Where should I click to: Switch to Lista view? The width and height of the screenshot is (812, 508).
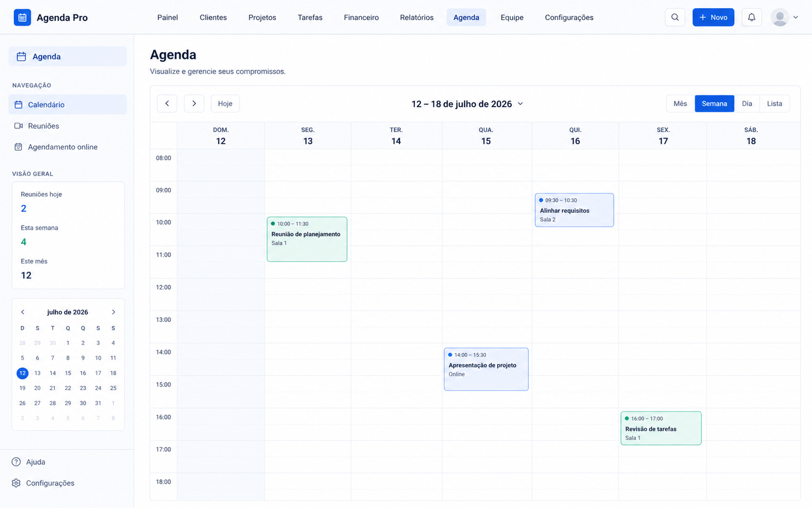click(774, 104)
